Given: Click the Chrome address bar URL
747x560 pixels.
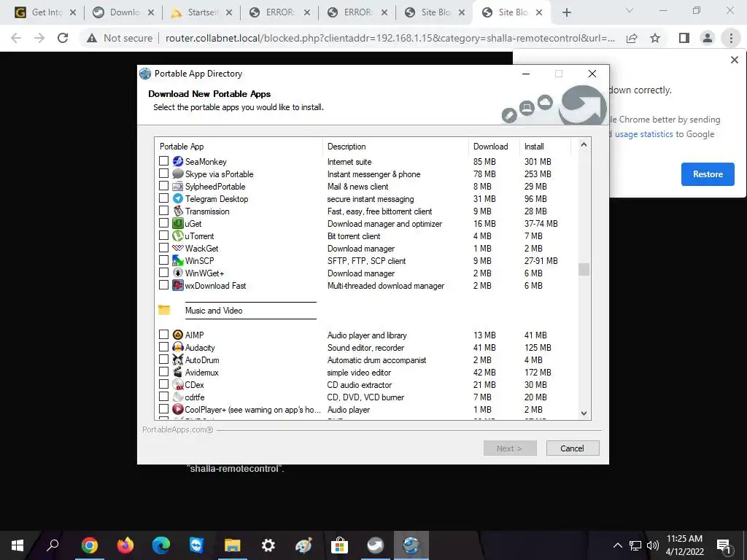Looking at the screenshot, I should point(390,38).
